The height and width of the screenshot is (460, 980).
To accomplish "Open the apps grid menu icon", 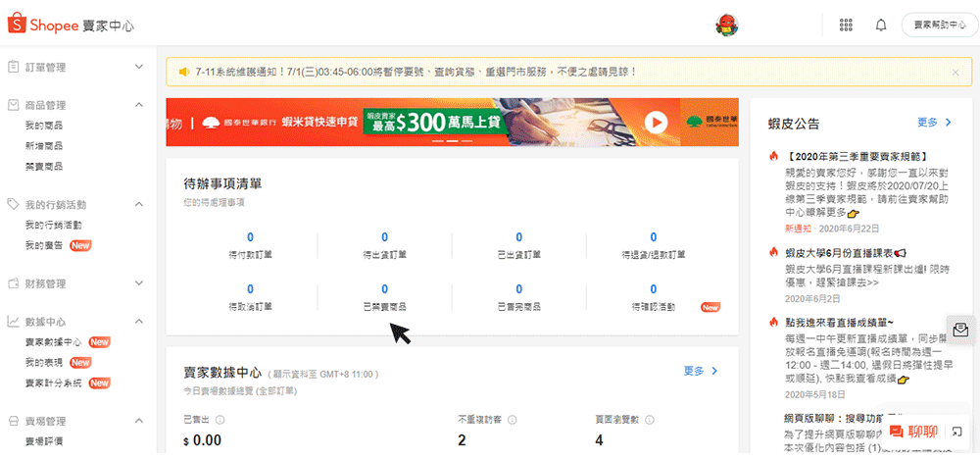I will tap(847, 25).
